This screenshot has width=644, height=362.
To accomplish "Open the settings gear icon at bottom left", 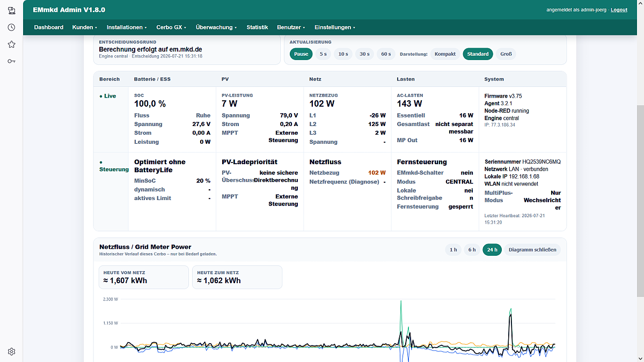I will (11, 352).
